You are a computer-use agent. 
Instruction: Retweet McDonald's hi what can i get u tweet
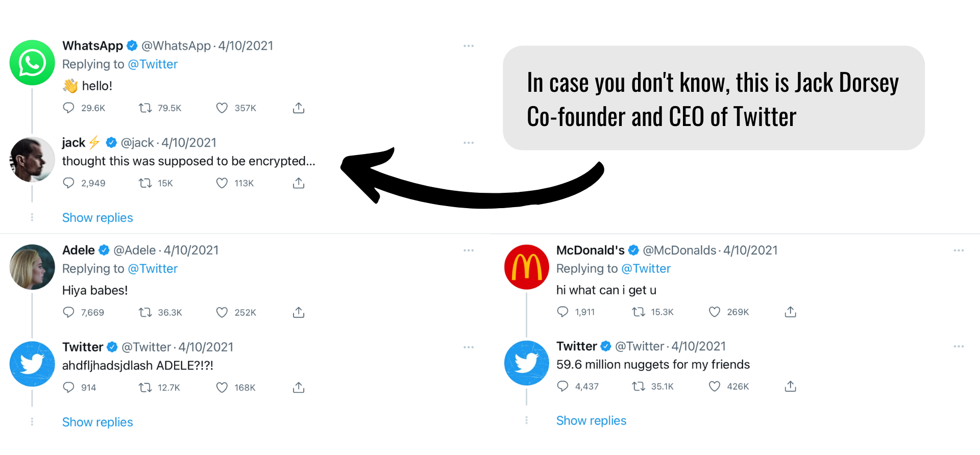click(639, 312)
